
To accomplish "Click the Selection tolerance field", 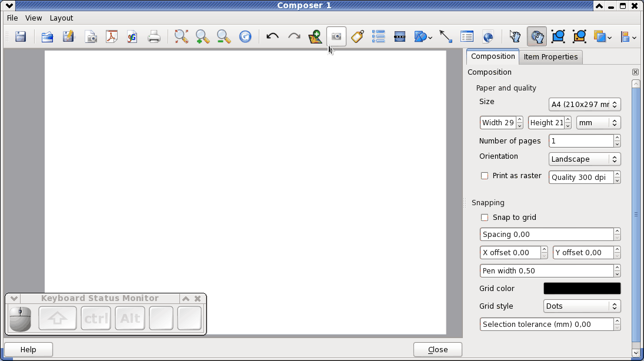I will click(546, 325).
